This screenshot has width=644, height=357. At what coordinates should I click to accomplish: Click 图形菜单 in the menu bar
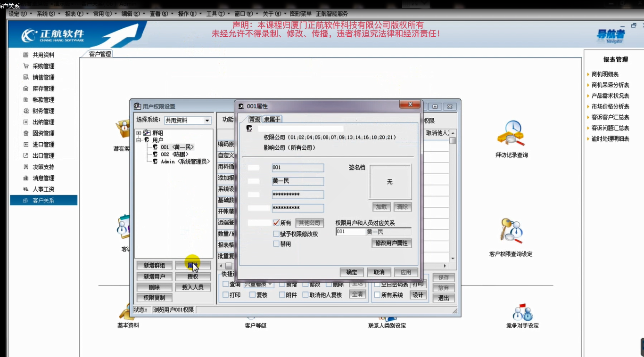click(x=300, y=14)
